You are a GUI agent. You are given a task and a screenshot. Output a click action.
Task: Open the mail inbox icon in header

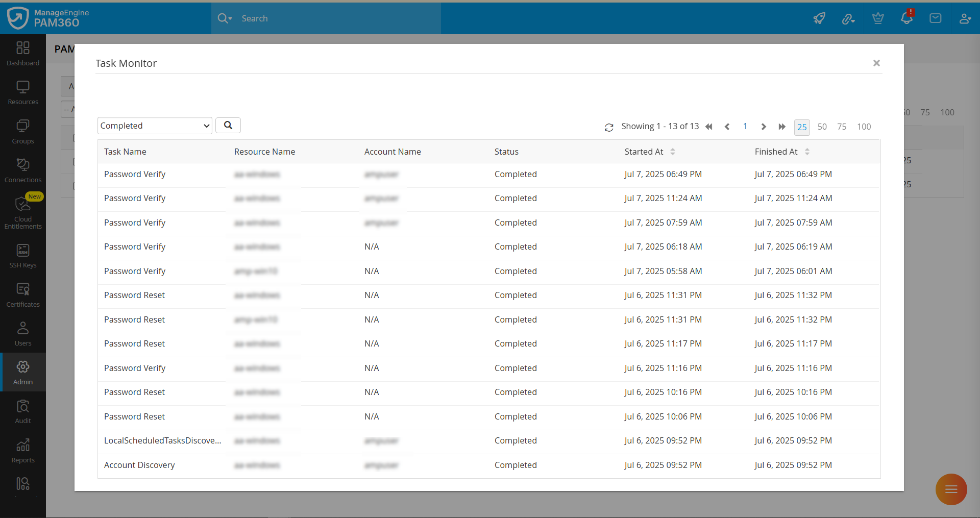click(x=936, y=18)
